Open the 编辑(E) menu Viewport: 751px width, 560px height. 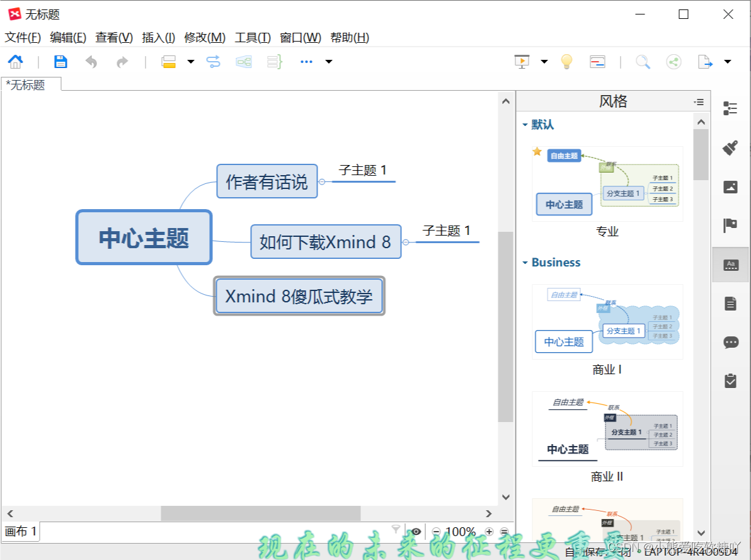68,37
